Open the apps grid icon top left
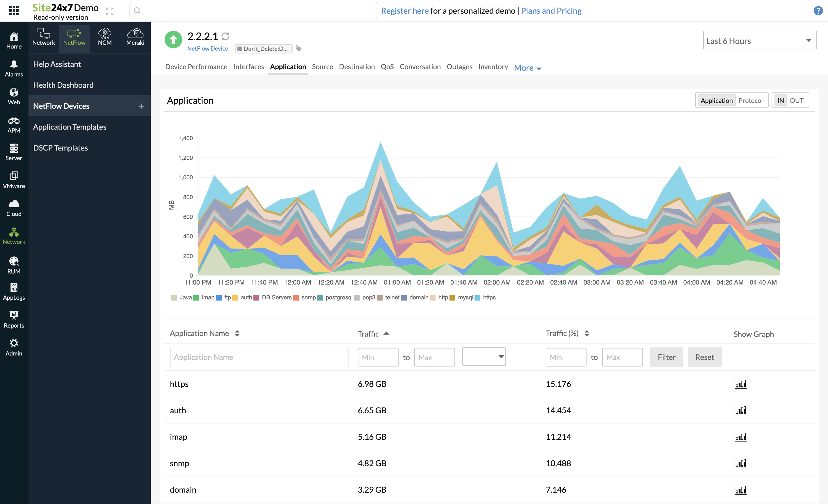 (14, 10)
